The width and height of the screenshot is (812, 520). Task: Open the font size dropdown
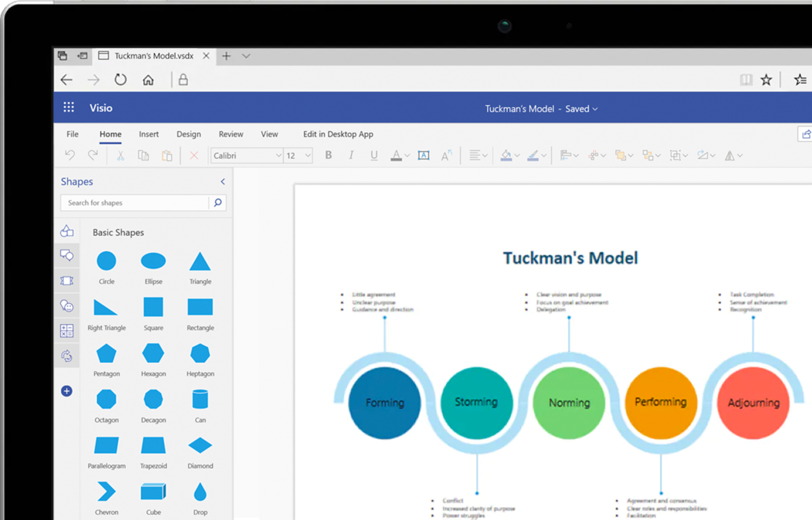pos(308,155)
